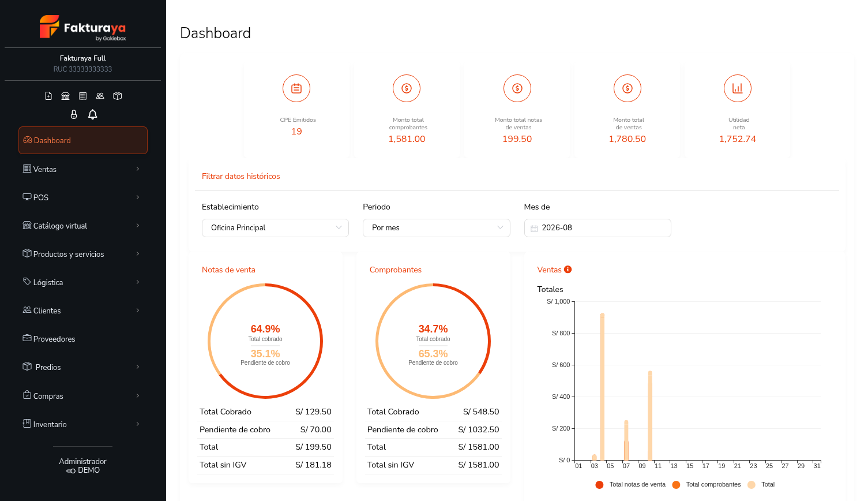This screenshot has height=501, width=868.
Task: Click the S/ 129.50 Total Cobrado value
Action: click(314, 412)
